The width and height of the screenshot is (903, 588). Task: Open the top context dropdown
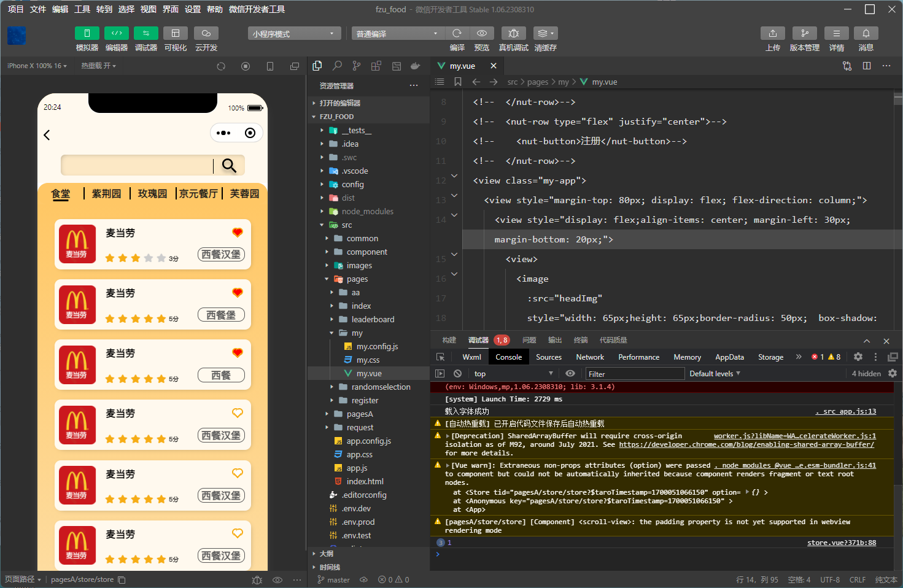(513, 374)
